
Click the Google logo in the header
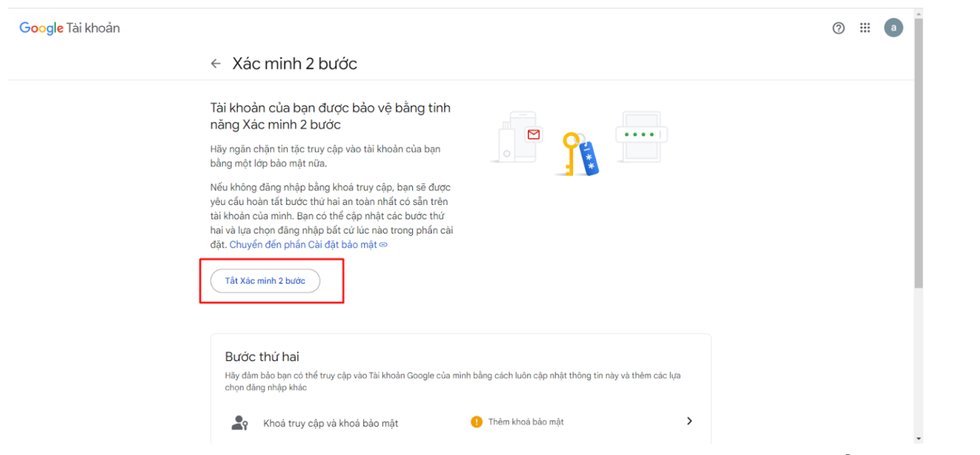pyautogui.click(x=41, y=28)
